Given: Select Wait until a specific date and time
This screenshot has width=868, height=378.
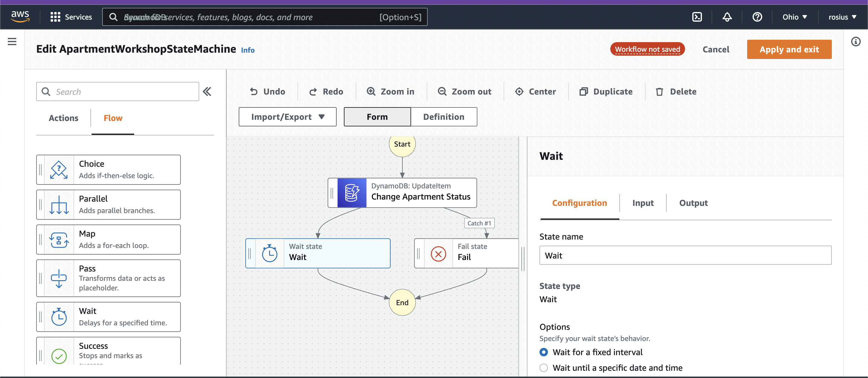Looking at the screenshot, I should tap(543, 367).
